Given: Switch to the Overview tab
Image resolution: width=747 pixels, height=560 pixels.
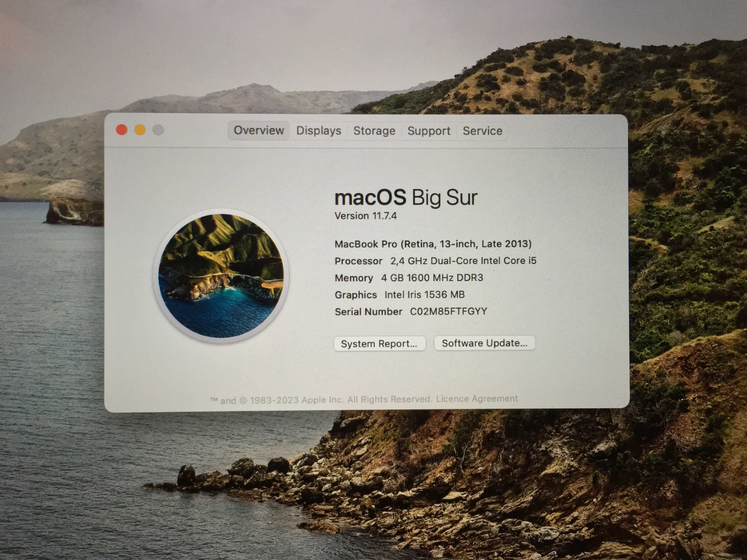Looking at the screenshot, I should 259,130.
